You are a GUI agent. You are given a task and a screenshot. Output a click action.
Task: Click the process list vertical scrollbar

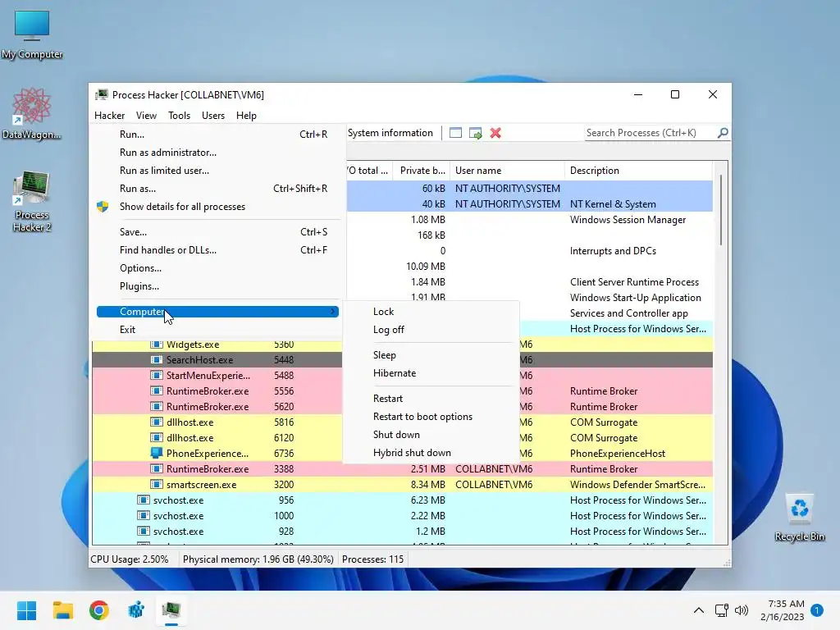tap(721, 209)
